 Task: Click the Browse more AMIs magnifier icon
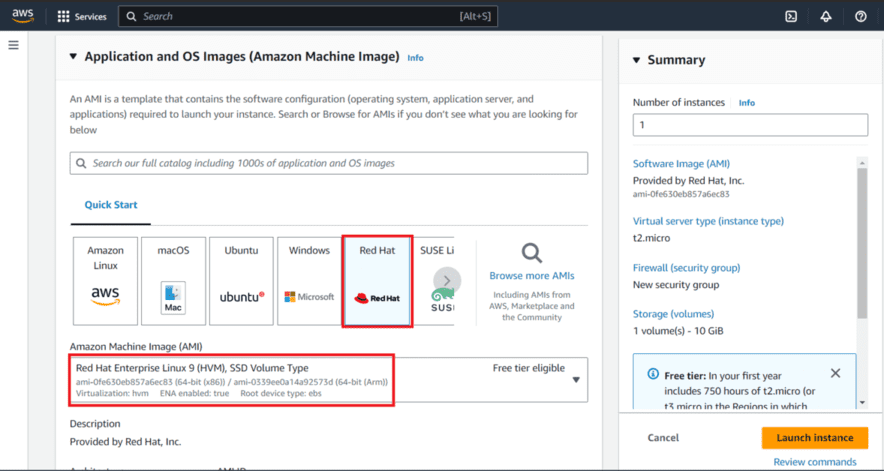[x=532, y=253]
